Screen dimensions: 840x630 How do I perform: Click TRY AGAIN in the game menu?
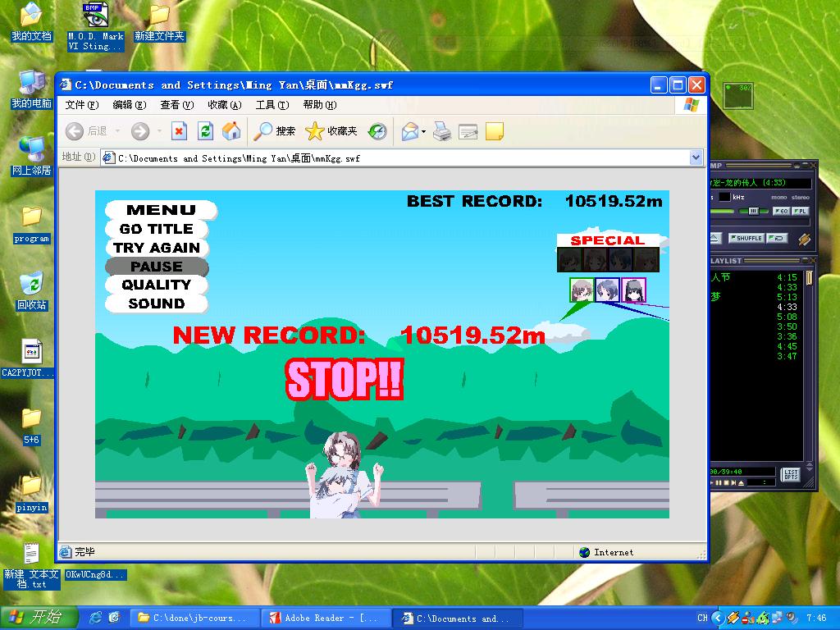(157, 248)
